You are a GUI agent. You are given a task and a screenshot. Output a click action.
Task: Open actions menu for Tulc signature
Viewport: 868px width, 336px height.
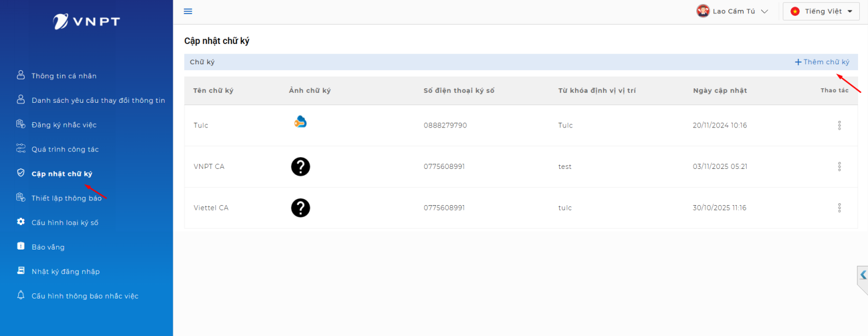(839, 126)
